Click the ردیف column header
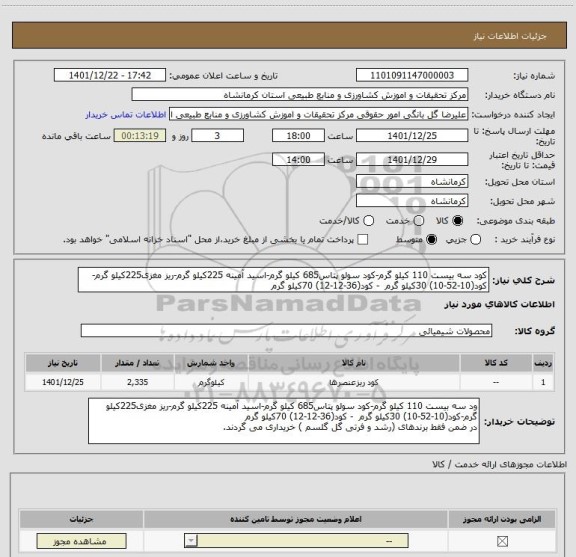 [x=543, y=363]
